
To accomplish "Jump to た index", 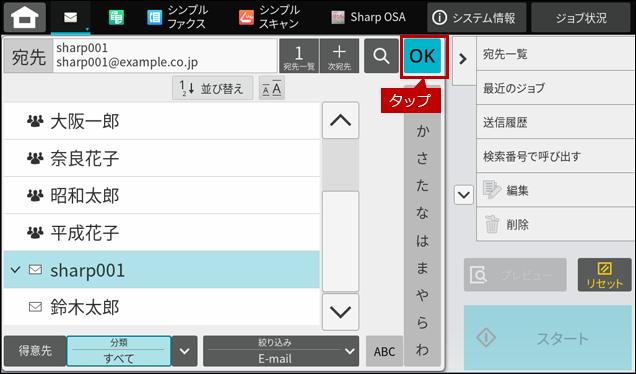I will [x=422, y=186].
